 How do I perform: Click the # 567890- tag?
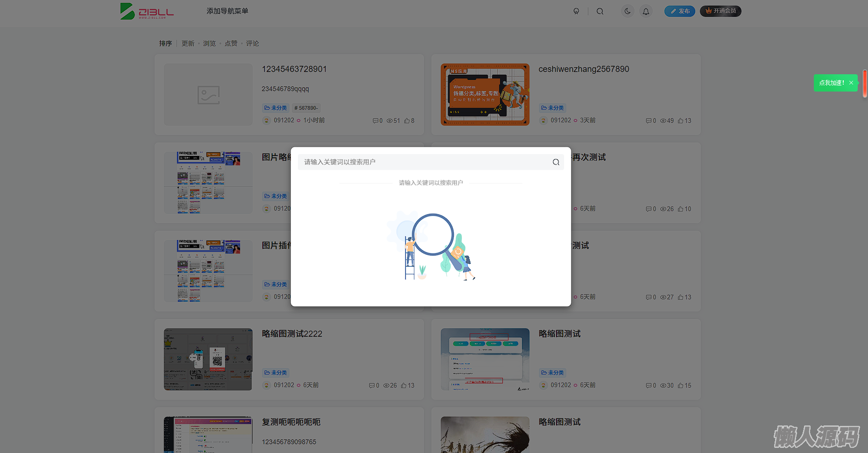pyautogui.click(x=306, y=108)
